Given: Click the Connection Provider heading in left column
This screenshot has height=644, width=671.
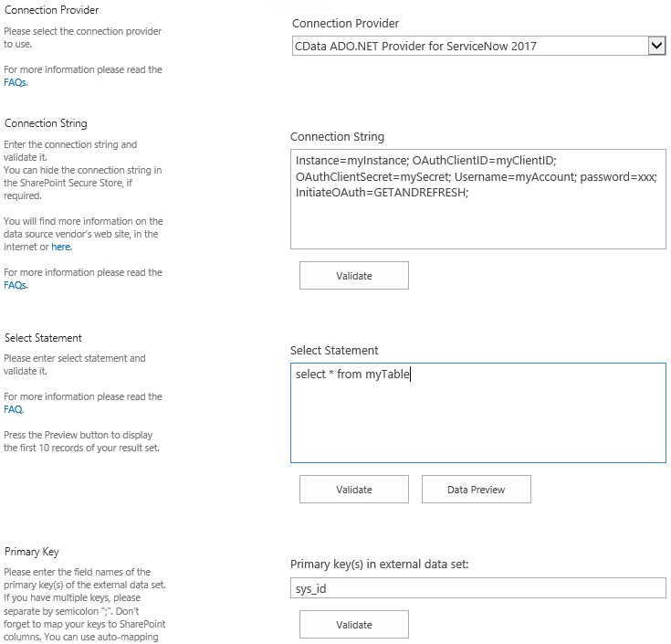Looking at the screenshot, I should [52, 10].
